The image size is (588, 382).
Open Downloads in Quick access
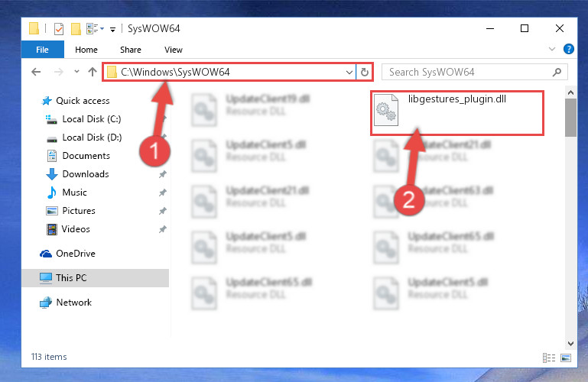click(x=86, y=174)
